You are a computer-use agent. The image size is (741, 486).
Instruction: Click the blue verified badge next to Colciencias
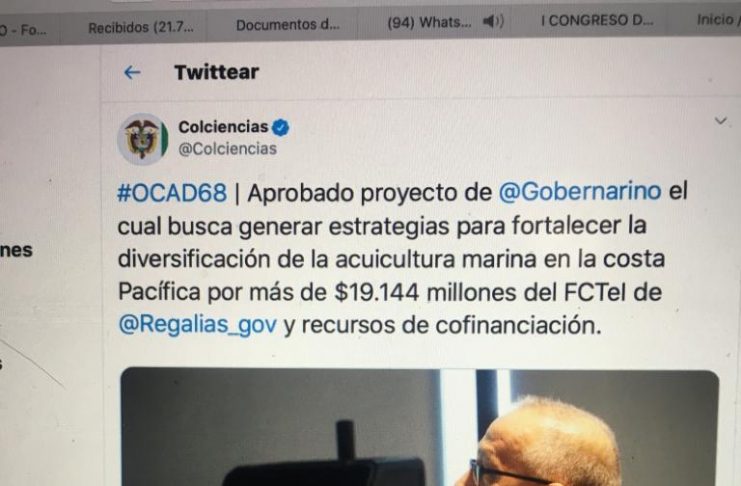(x=281, y=127)
